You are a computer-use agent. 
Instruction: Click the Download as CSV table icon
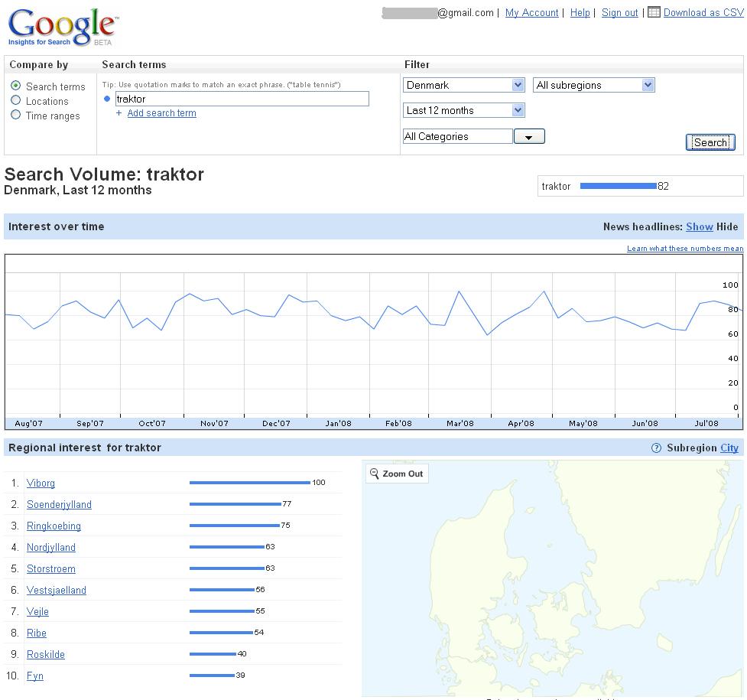[x=654, y=11]
